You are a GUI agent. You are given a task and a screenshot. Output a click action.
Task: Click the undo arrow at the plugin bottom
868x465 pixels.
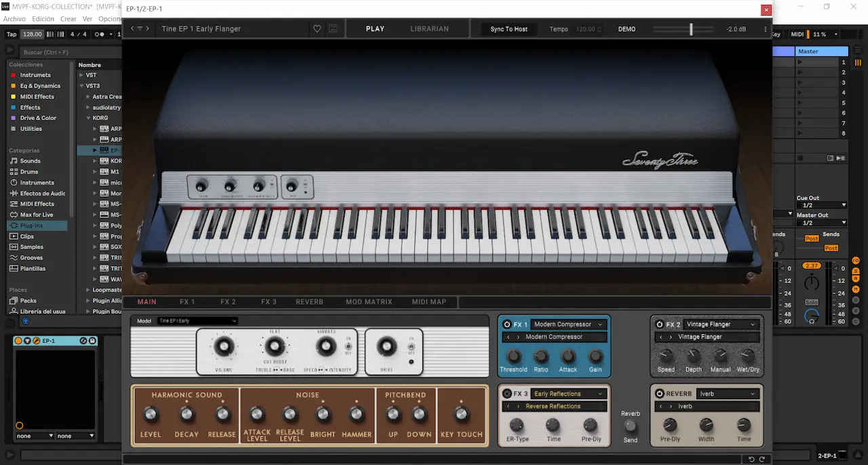752,460
